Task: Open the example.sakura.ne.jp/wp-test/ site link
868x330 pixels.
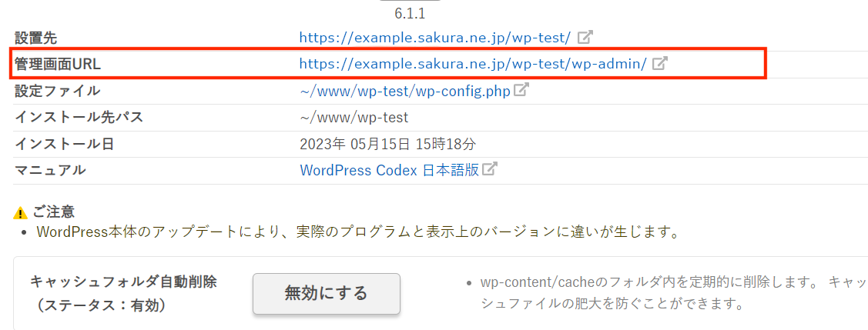Action: (434, 37)
